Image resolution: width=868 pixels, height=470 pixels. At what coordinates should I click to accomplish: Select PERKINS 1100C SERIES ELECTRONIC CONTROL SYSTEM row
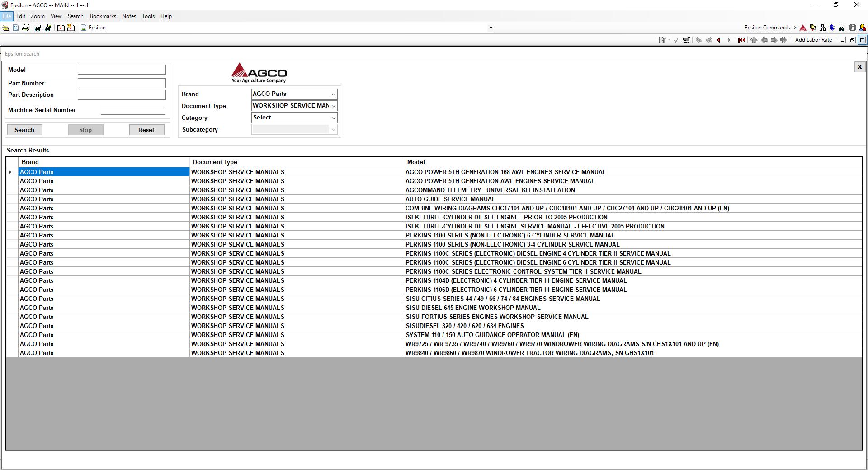click(434, 271)
